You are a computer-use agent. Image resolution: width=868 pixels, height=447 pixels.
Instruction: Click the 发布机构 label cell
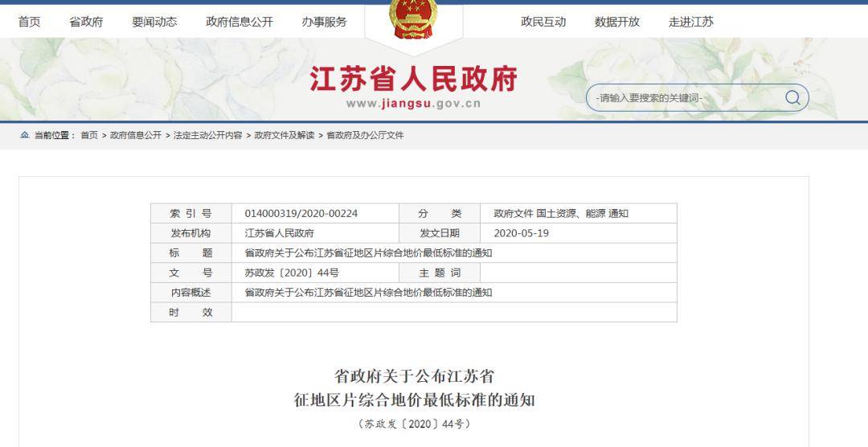[191, 233]
